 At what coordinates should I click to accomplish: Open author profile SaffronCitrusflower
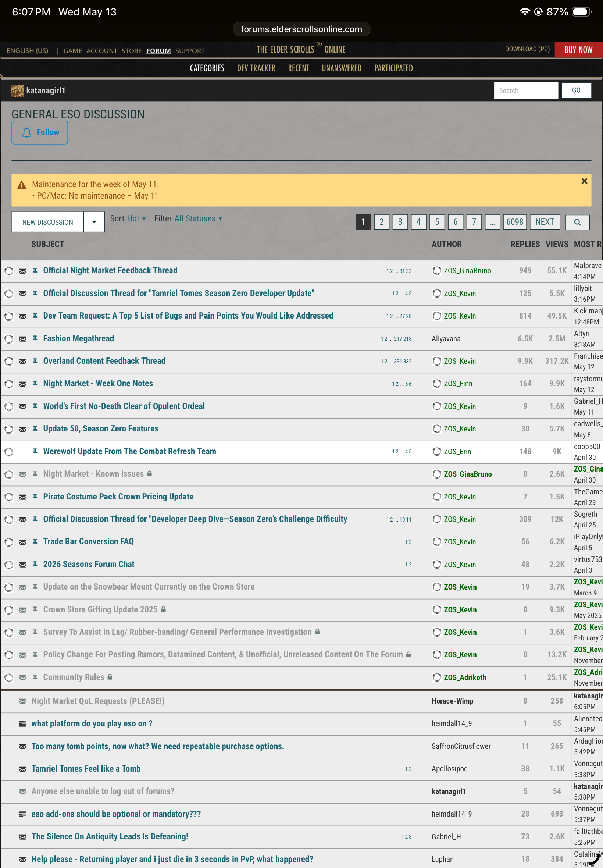(461, 746)
